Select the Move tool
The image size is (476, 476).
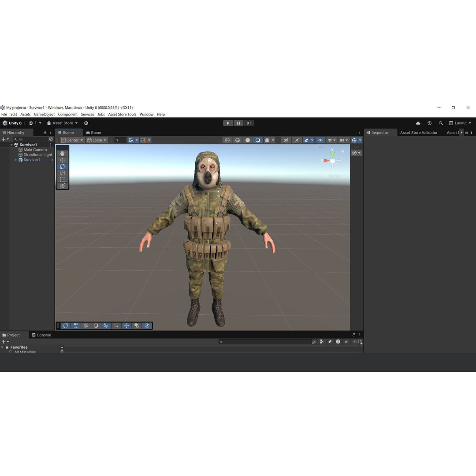pyautogui.click(x=62, y=160)
